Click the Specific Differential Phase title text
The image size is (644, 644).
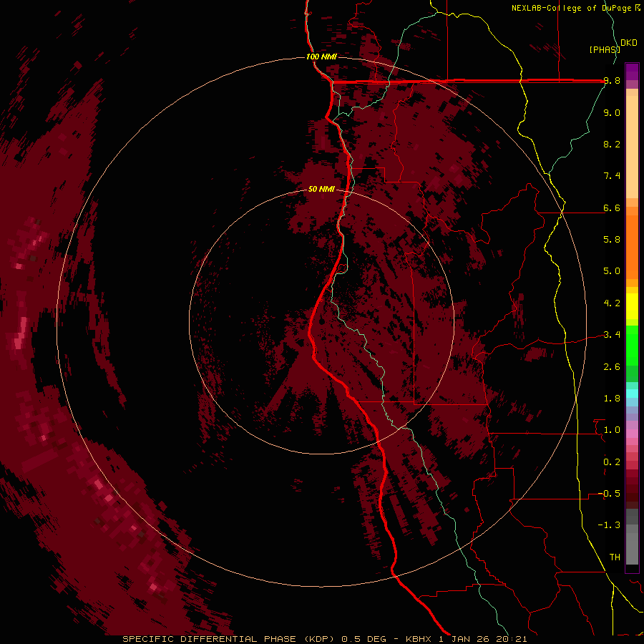click(x=324, y=639)
